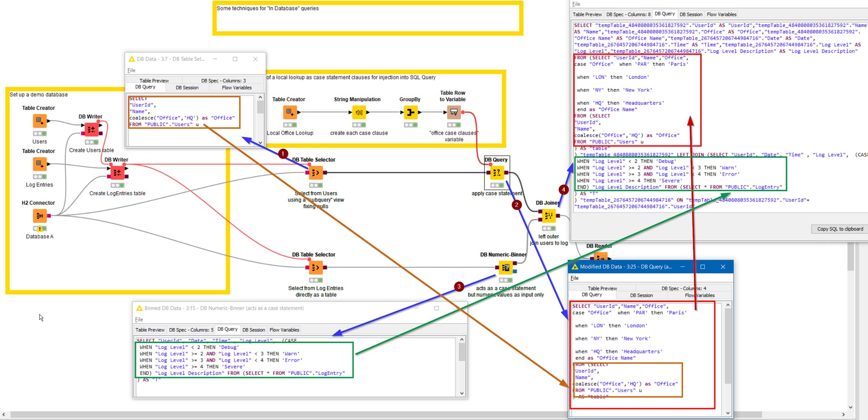
Task: Click the vertical scrollbar in Binned DB Query pane
Action: [462, 366]
